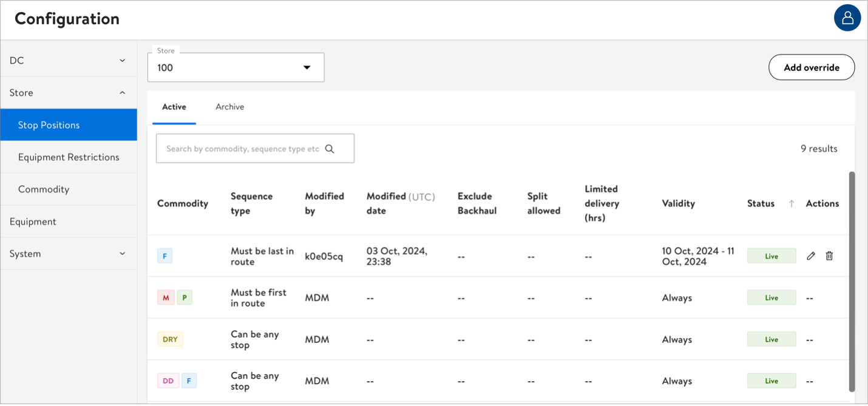Select the Active tab
868x406 pixels.
coord(174,107)
